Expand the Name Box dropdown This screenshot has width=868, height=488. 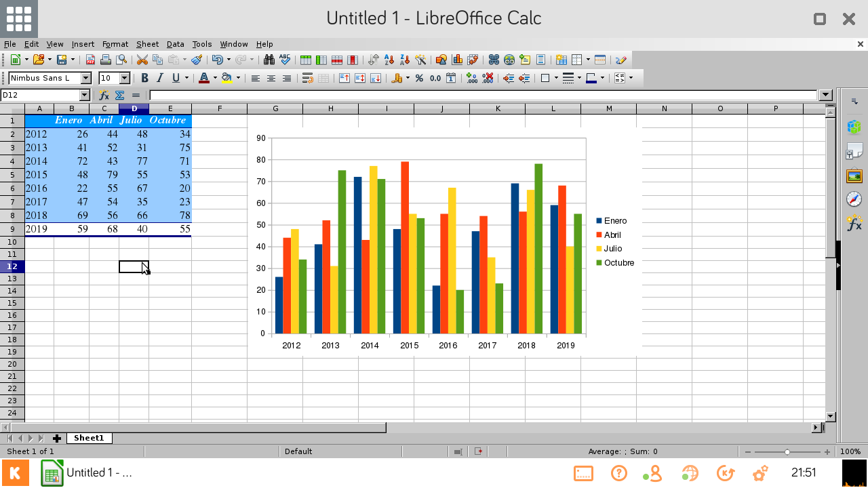(85, 96)
